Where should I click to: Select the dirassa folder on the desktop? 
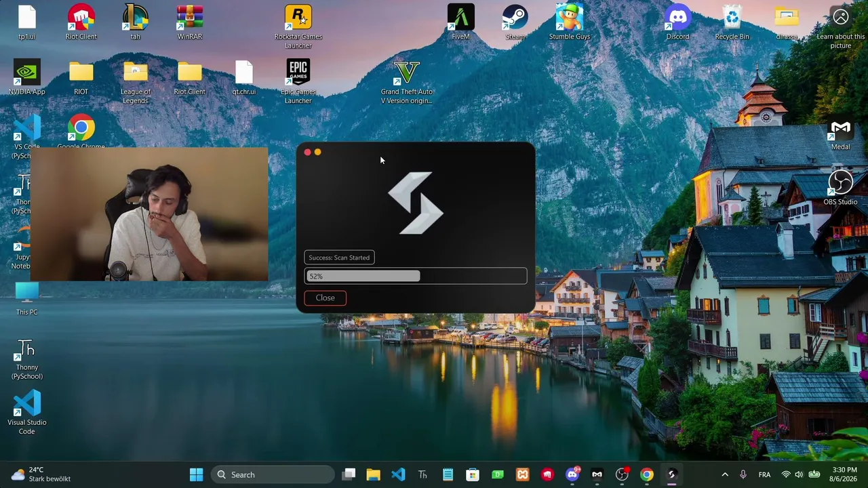(x=787, y=22)
